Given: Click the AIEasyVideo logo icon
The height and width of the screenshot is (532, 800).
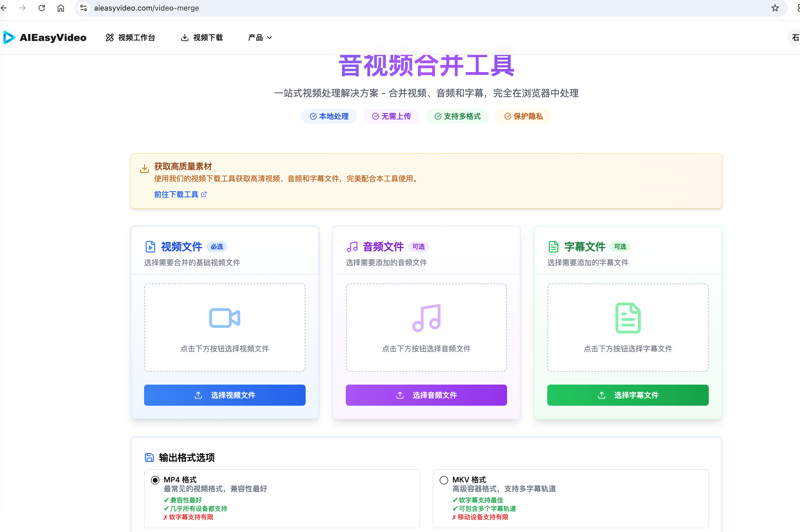Looking at the screenshot, I should click(x=9, y=37).
